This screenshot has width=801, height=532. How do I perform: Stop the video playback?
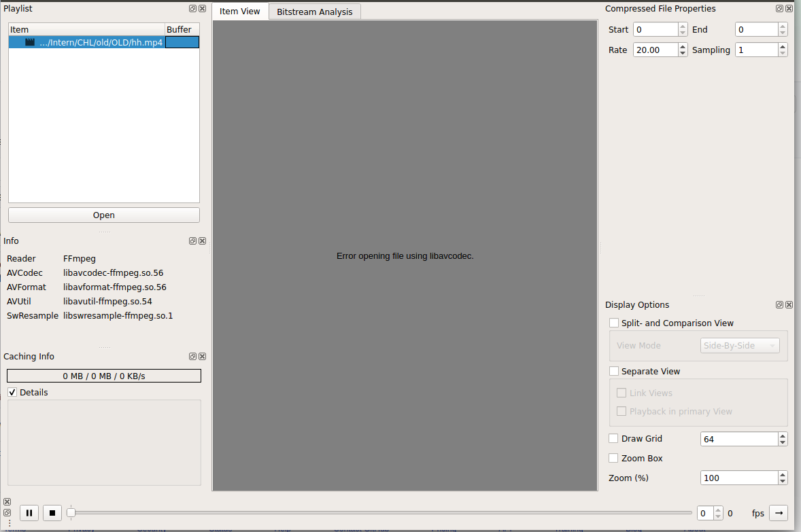[52, 512]
